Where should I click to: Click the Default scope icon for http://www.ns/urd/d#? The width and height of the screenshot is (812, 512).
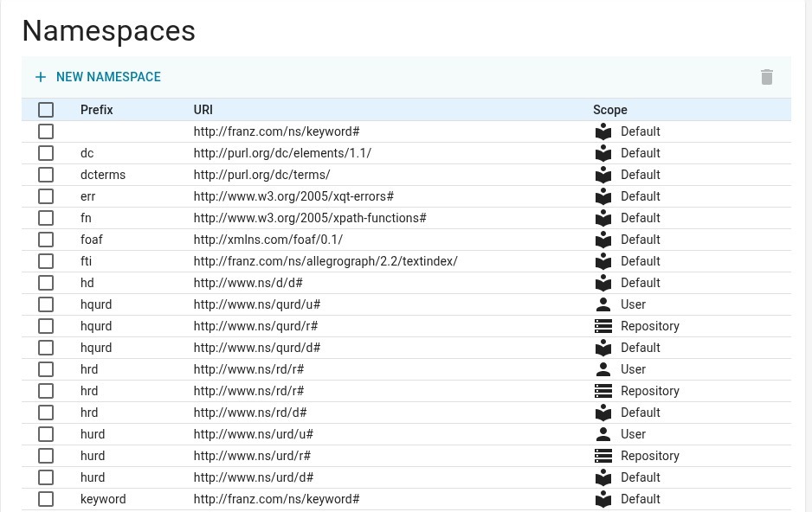603,477
